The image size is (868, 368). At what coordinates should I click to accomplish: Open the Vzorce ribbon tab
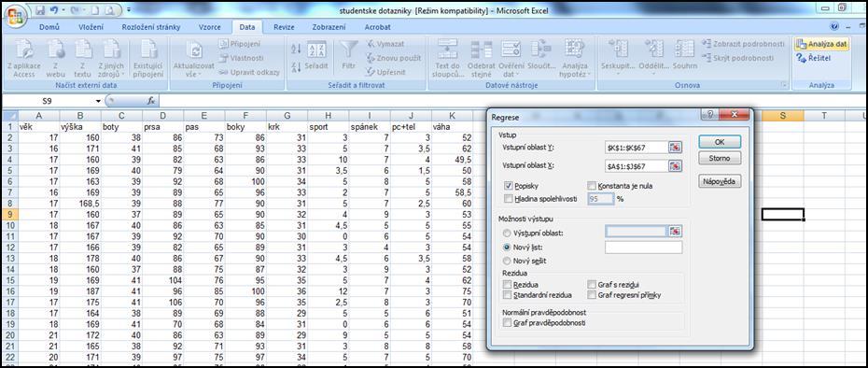[x=210, y=26]
